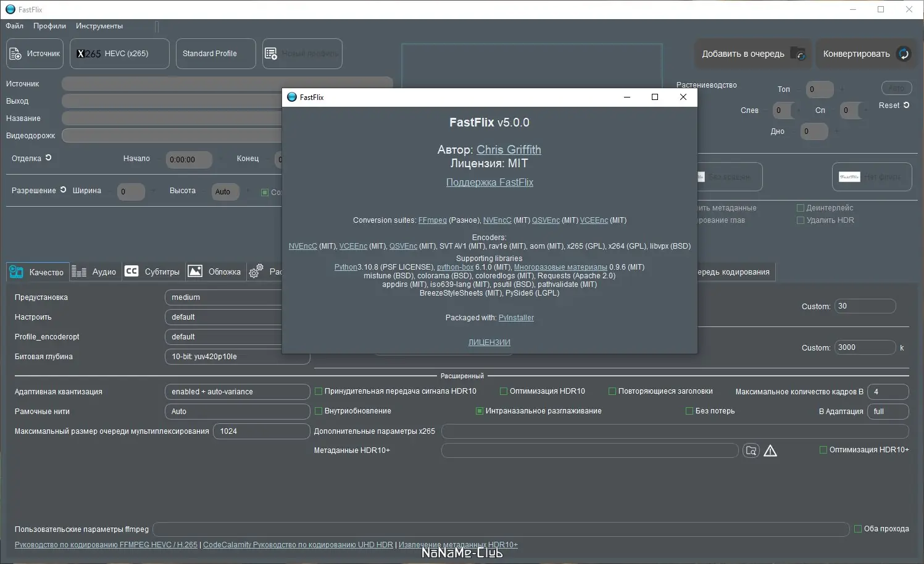This screenshot has width=924, height=564.
Task: Open the PyInstaller link
Action: [x=516, y=318]
